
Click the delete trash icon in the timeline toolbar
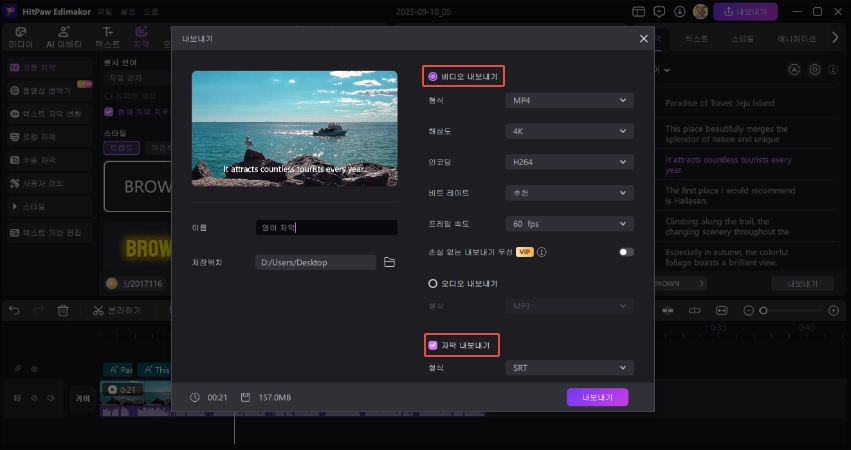63,311
